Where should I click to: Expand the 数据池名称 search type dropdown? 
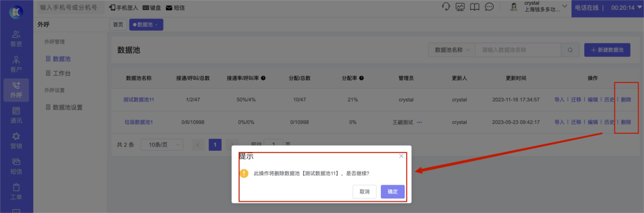click(x=451, y=50)
